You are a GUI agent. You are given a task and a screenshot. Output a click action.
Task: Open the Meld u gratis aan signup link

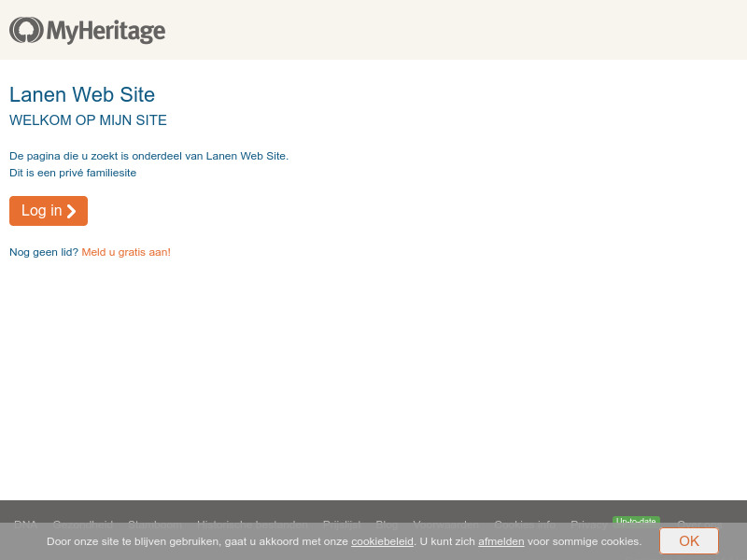[x=125, y=252]
